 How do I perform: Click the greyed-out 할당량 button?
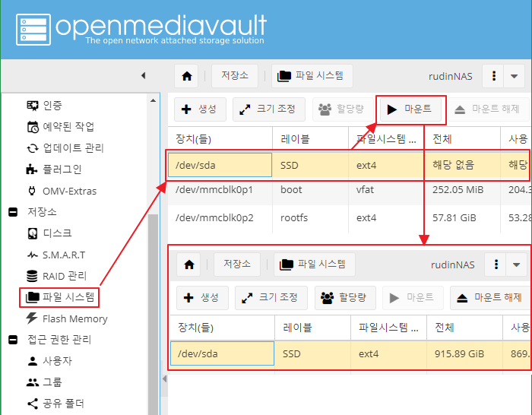[x=342, y=109]
